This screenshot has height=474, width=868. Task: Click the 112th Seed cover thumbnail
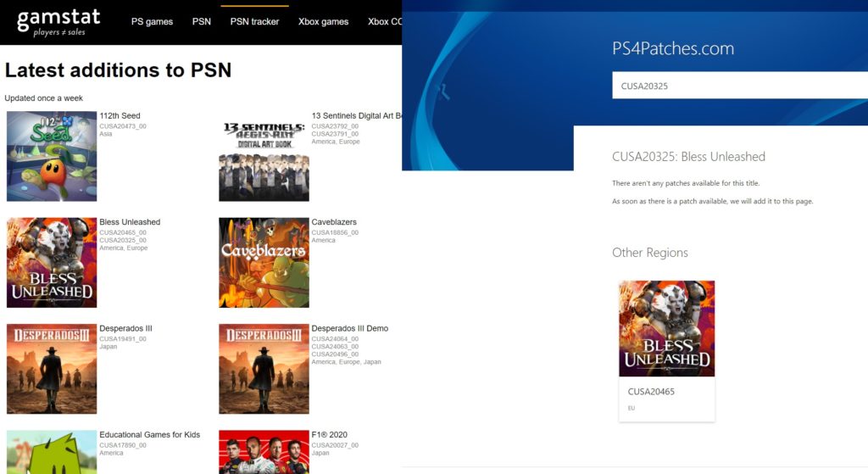tap(52, 156)
